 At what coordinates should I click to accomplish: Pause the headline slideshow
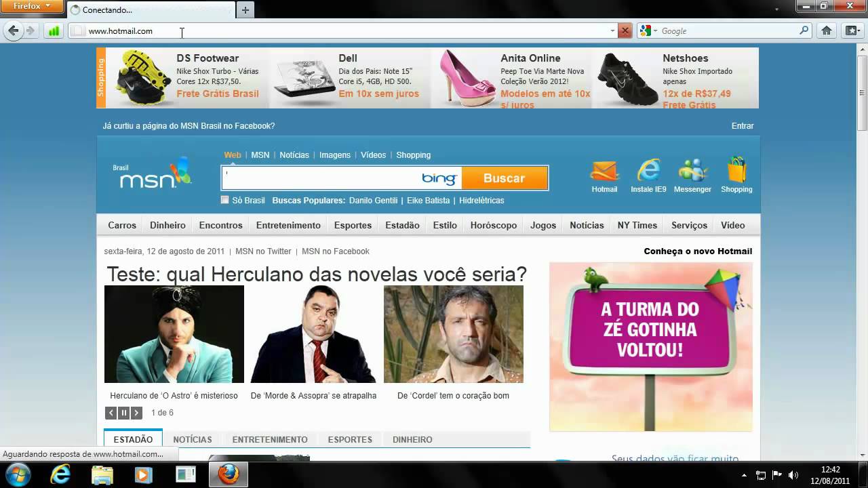(x=124, y=413)
